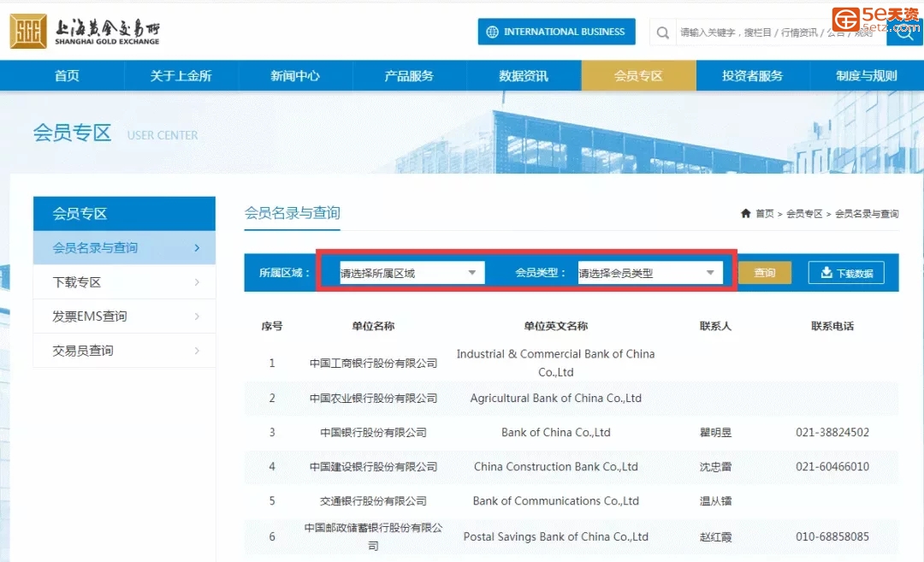
Task: Click chevron next to 下载专区
Action: (197, 282)
